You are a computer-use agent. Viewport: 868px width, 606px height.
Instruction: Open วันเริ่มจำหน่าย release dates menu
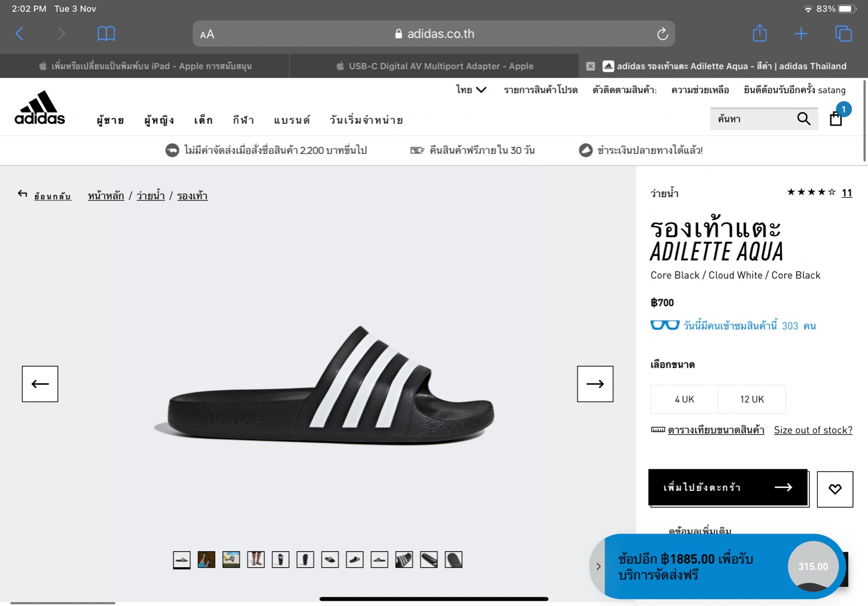[x=366, y=120]
